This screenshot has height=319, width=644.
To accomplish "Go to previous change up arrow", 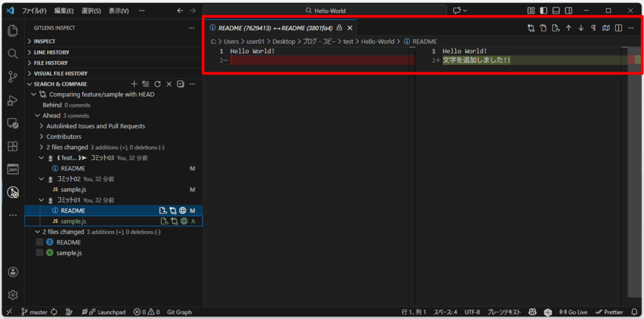I will pos(569,28).
